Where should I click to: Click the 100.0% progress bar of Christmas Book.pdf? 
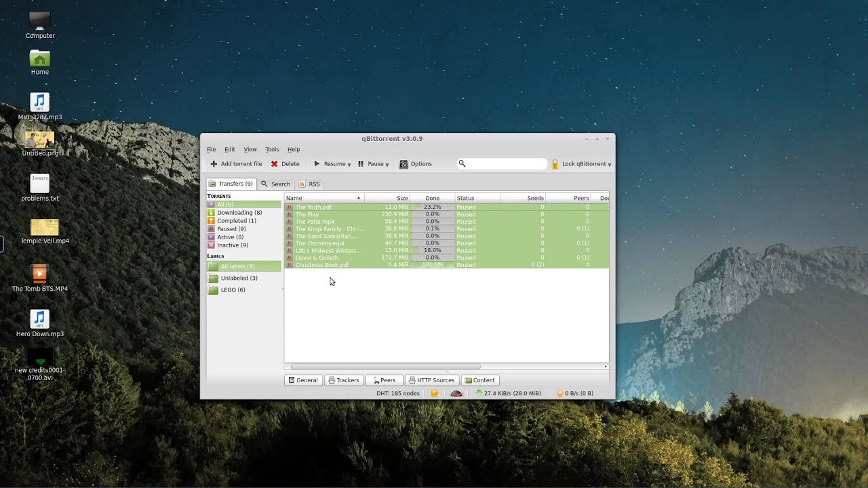click(x=432, y=265)
